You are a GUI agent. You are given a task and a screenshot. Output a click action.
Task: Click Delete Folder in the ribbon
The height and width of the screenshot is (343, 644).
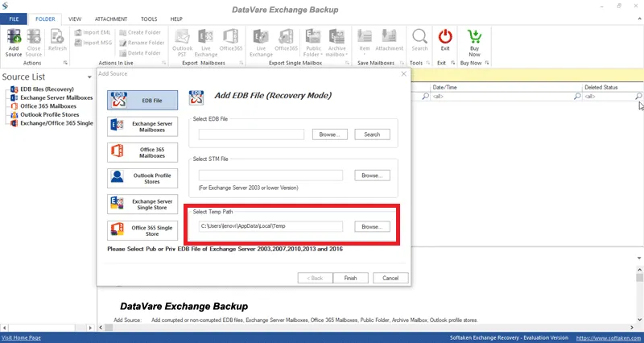[140, 53]
